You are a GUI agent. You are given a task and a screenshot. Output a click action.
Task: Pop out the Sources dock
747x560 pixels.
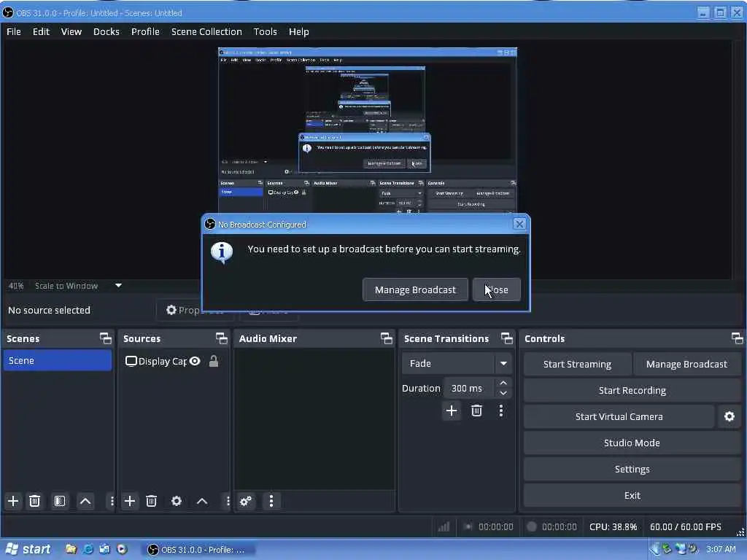coord(222,338)
